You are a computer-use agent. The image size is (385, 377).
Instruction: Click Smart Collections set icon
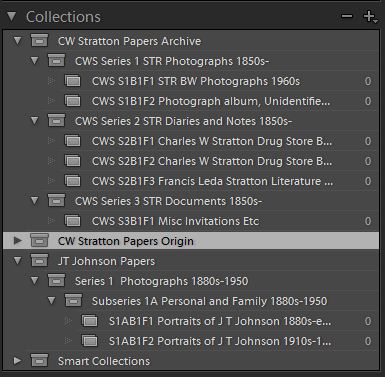[x=40, y=361]
